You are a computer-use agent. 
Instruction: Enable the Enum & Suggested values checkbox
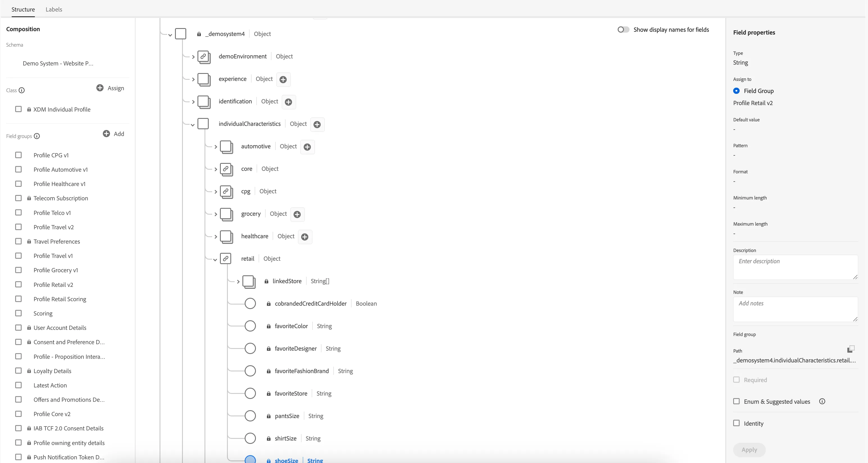737,401
